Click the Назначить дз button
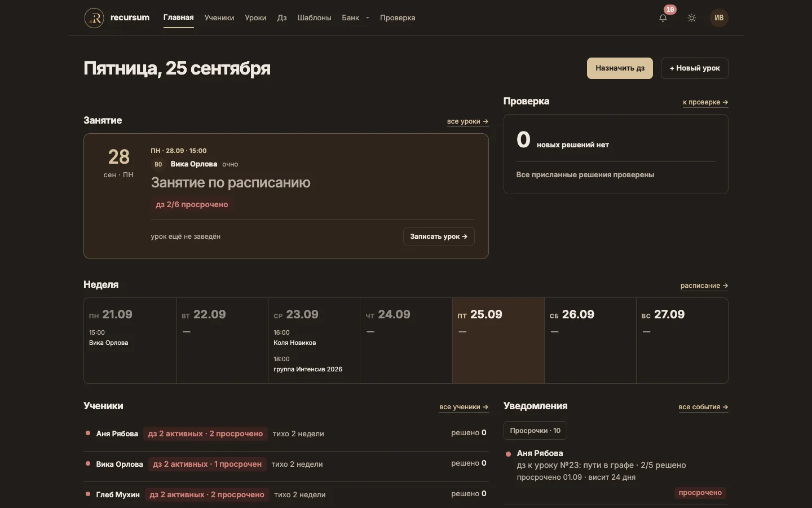 [x=620, y=68]
